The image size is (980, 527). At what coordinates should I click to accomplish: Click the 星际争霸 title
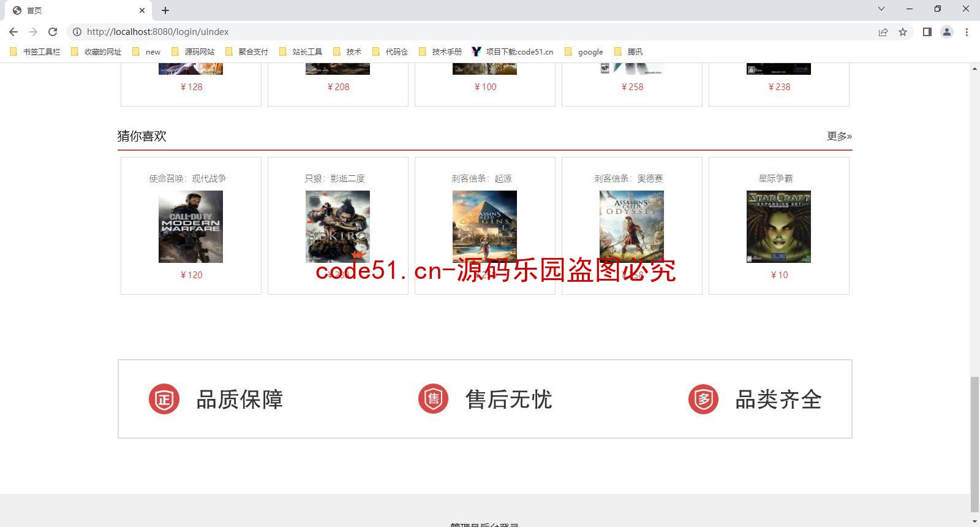point(775,178)
